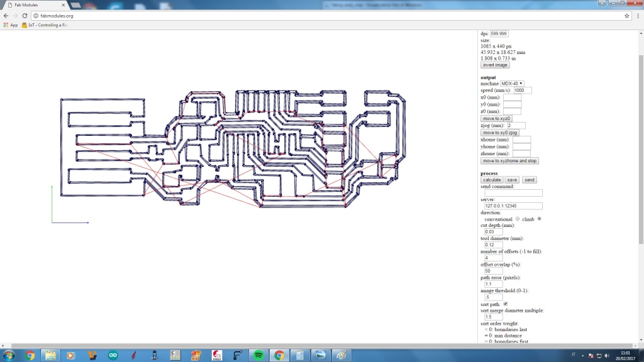The image size is (644, 362).
Task: Click the xhome (mm) input field
Action: (x=521, y=140)
